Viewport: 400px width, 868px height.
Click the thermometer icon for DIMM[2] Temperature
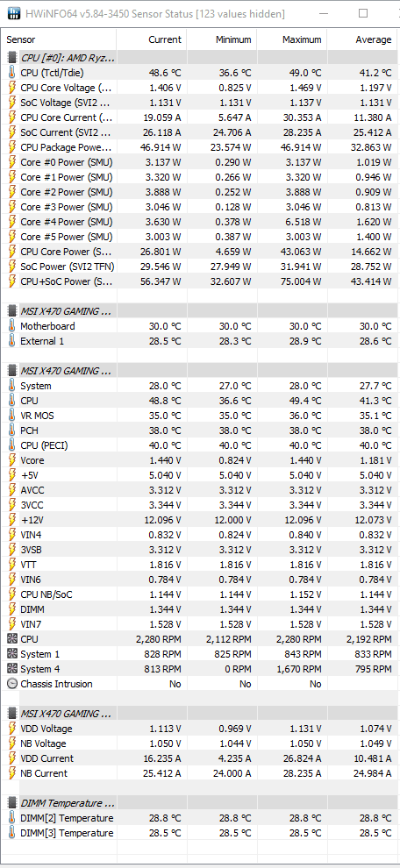click(11, 818)
